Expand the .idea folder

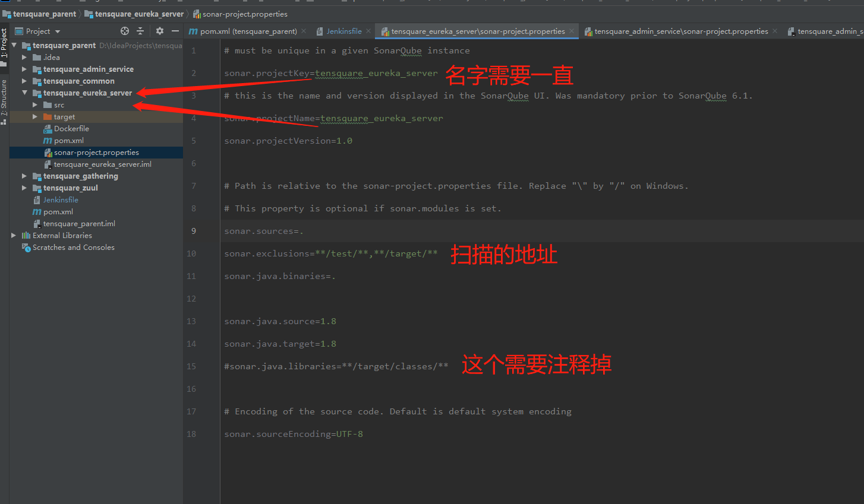[24, 58]
